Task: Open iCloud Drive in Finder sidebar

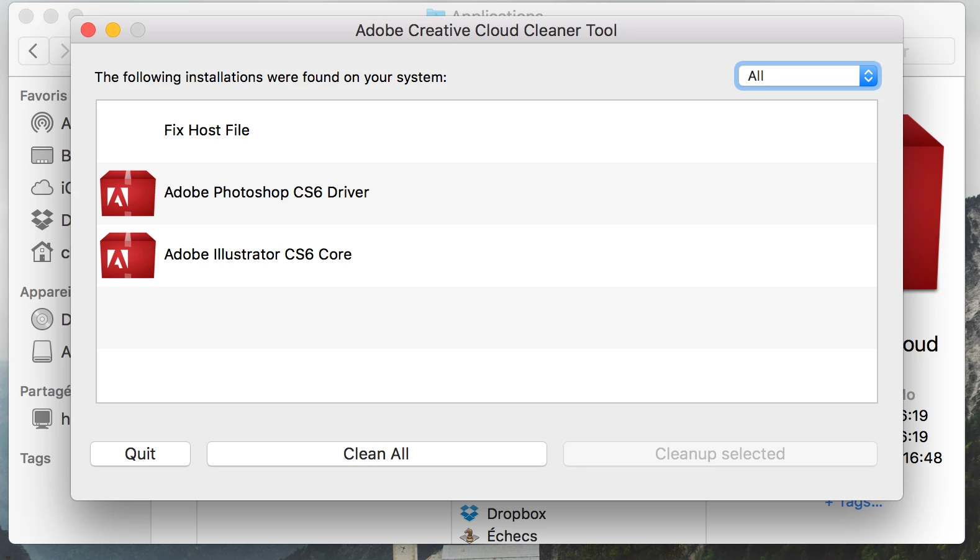Action: pyautogui.click(x=50, y=187)
